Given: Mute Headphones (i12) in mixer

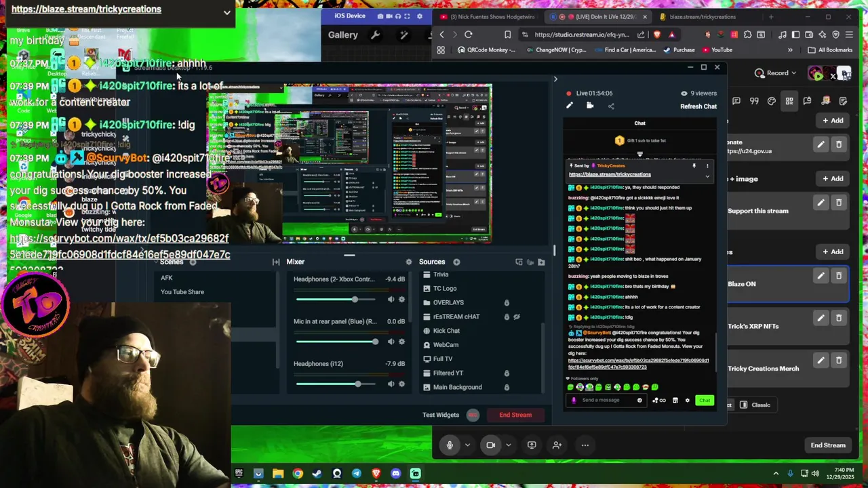Looking at the screenshot, I should [391, 384].
